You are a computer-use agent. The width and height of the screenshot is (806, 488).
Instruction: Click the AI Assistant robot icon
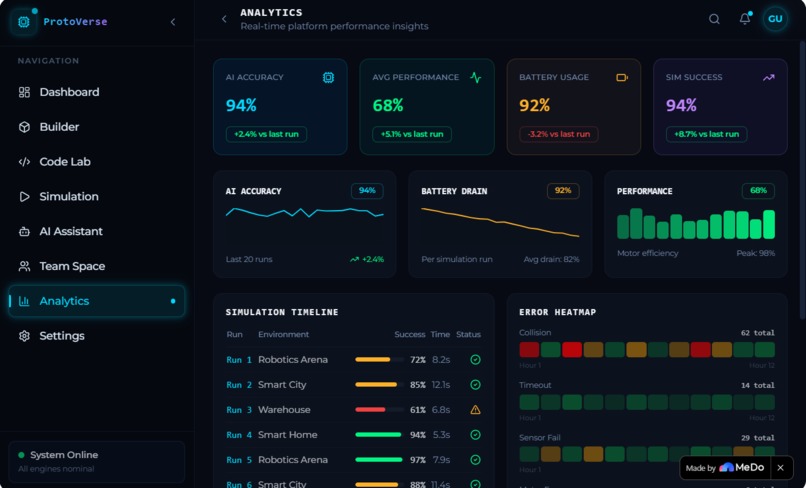point(24,231)
